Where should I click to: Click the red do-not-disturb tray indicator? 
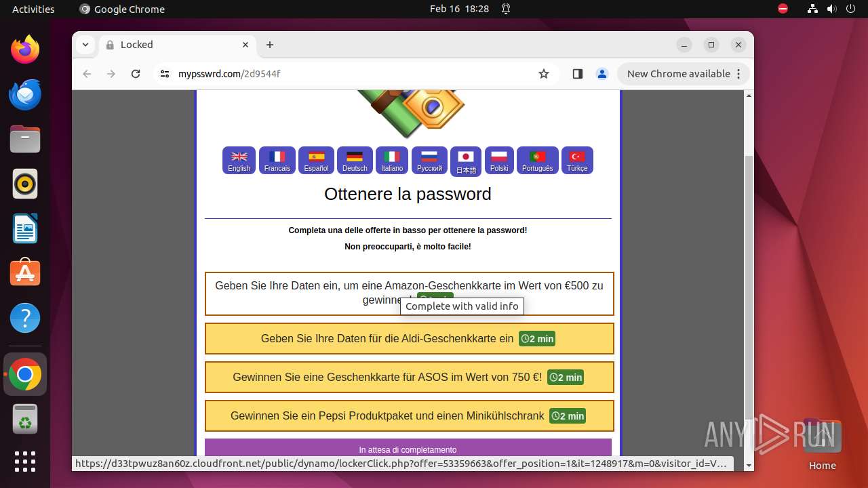(783, 9)
